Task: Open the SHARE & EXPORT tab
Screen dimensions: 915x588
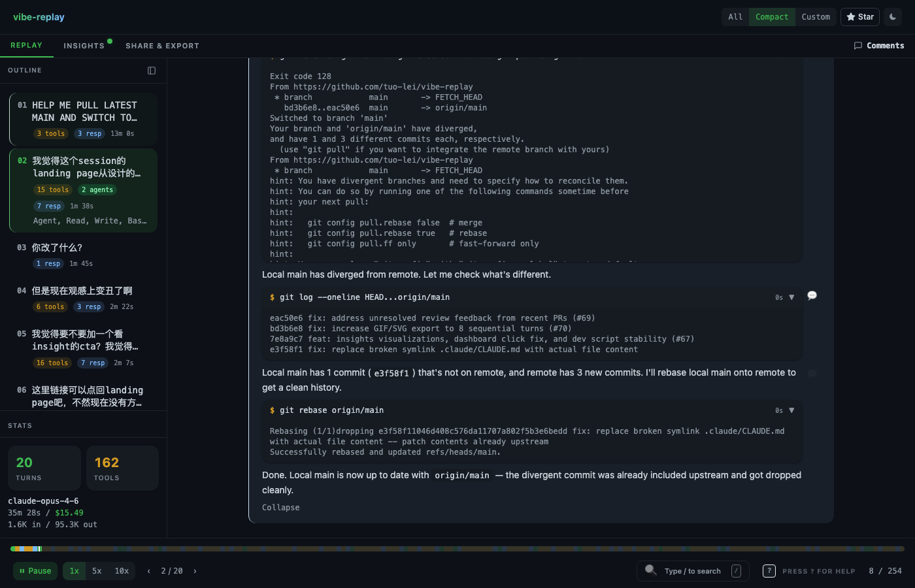Action: (162, 45)
